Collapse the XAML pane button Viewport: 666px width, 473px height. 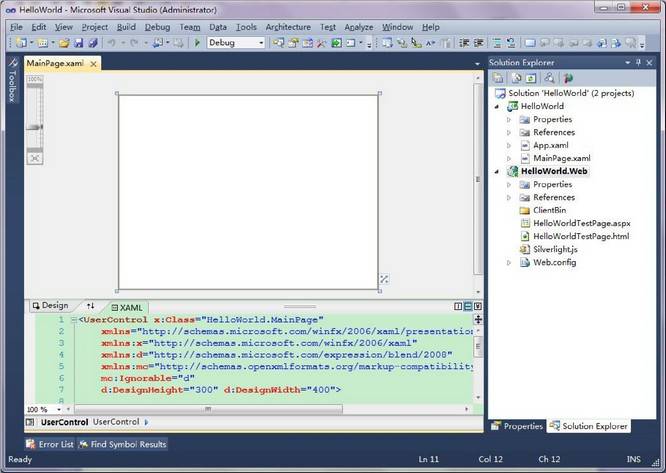tap(478, 306)
